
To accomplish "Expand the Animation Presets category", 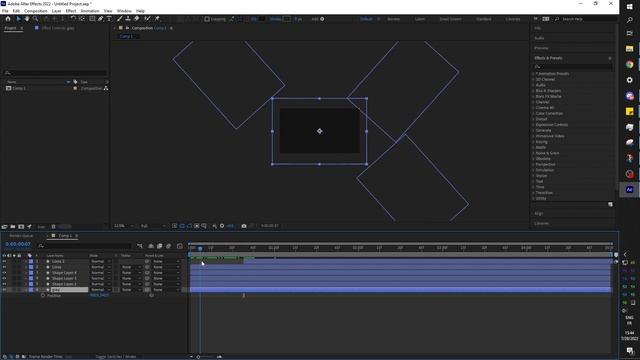I will (x=533, y=74).
